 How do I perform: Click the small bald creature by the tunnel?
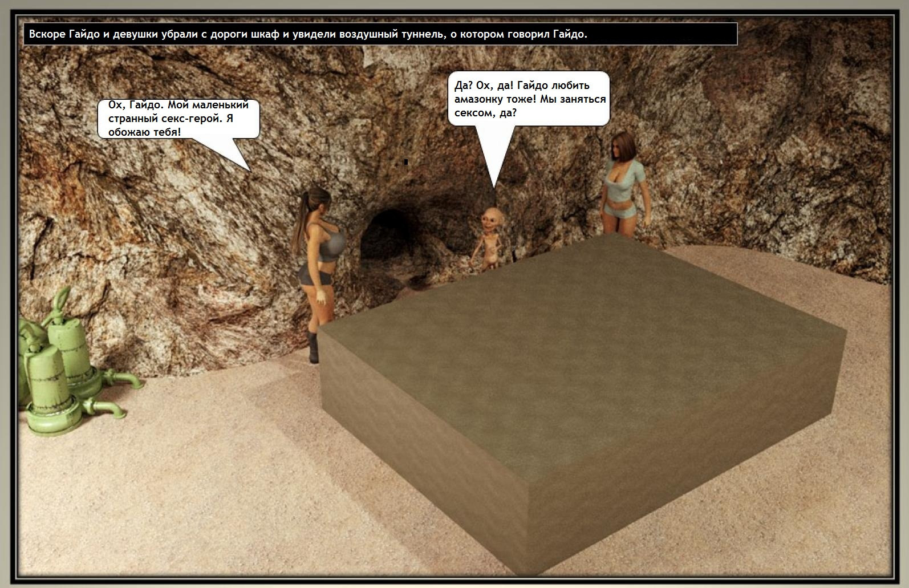490,240
